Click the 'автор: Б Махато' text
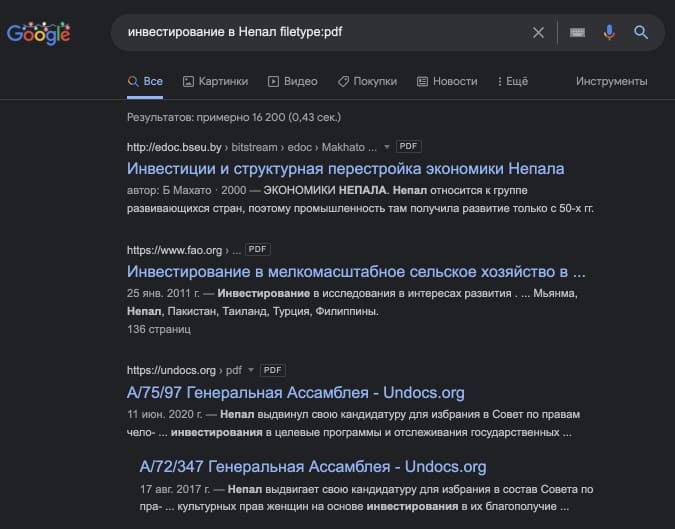 coord(169,190)
